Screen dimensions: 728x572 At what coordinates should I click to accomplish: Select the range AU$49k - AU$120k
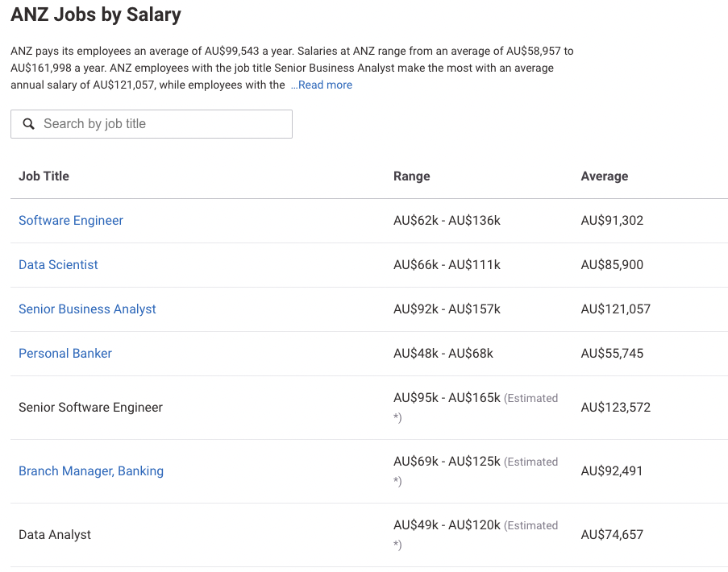[x=447, y=524]
